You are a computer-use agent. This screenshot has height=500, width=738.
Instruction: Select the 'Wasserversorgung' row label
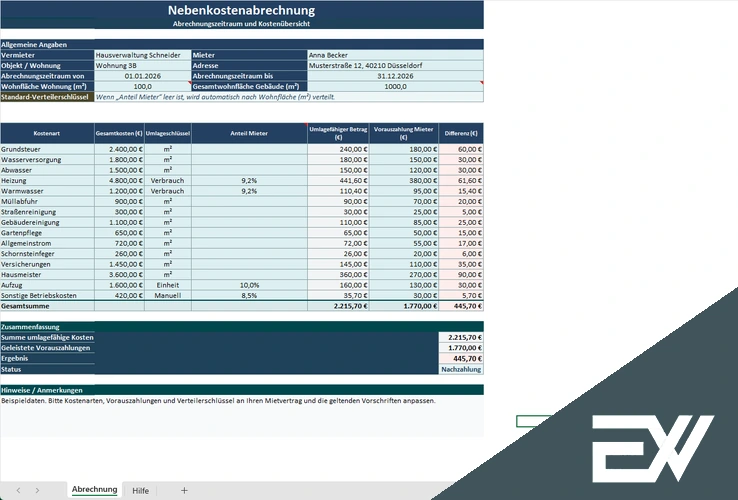coord(47,160)
